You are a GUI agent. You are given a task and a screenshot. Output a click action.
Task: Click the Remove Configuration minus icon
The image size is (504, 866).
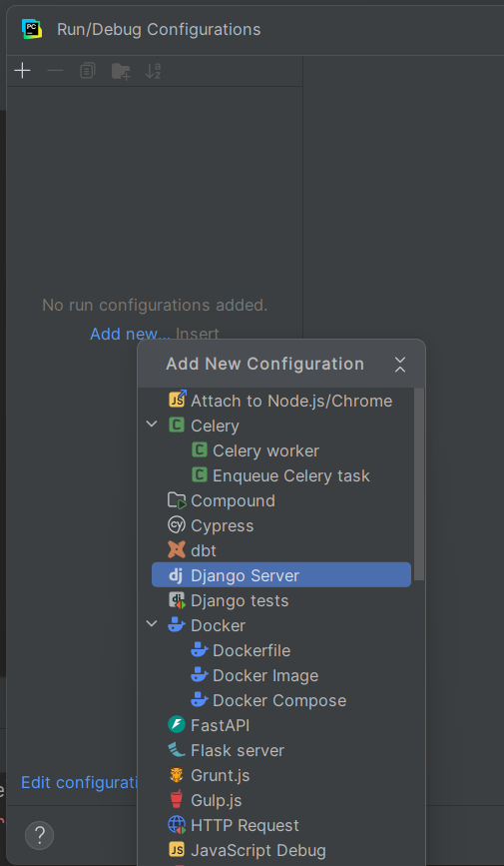coord(55,71)
